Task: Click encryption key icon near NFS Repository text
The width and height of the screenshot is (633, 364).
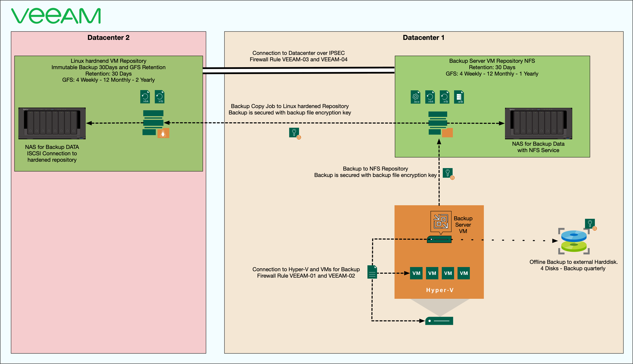Action: pyautogui.click(x=448, y=173)
